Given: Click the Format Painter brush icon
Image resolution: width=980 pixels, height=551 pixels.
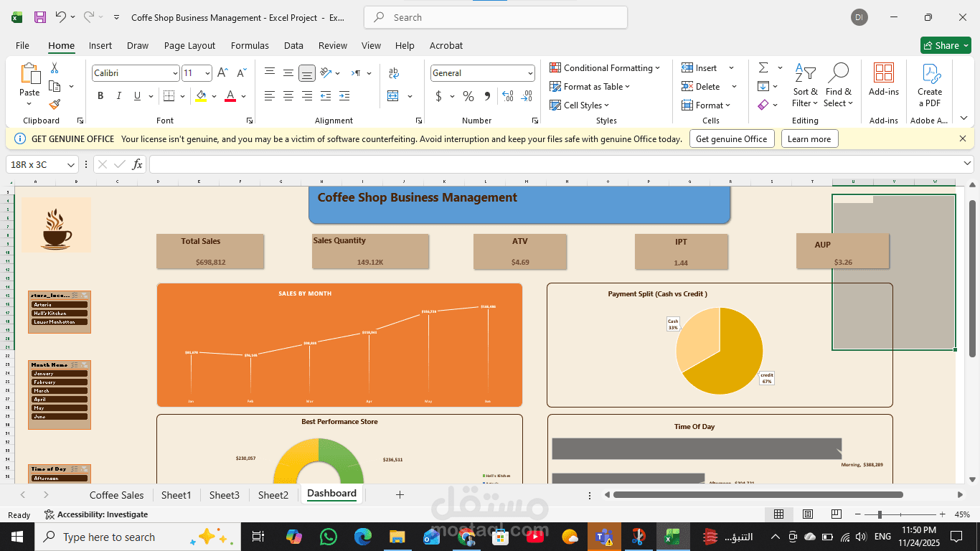Looking at the screenshot, I should (x=55, y=104).
